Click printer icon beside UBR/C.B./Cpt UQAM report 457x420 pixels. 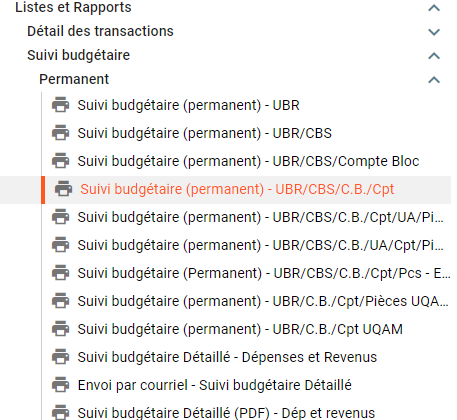tap(60, 329)
